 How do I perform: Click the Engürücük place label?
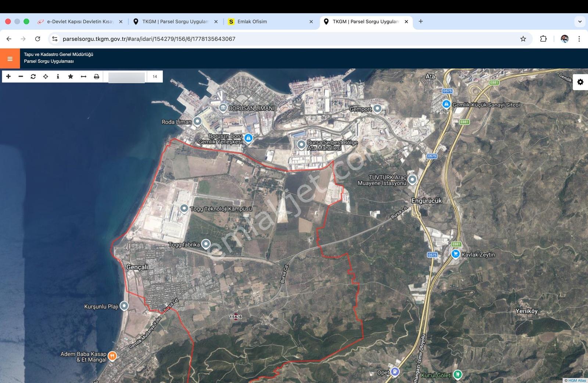[426, 201]
